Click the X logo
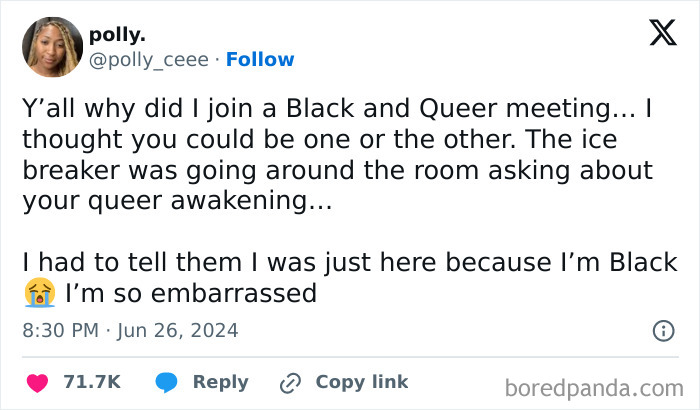 (663, 35)
